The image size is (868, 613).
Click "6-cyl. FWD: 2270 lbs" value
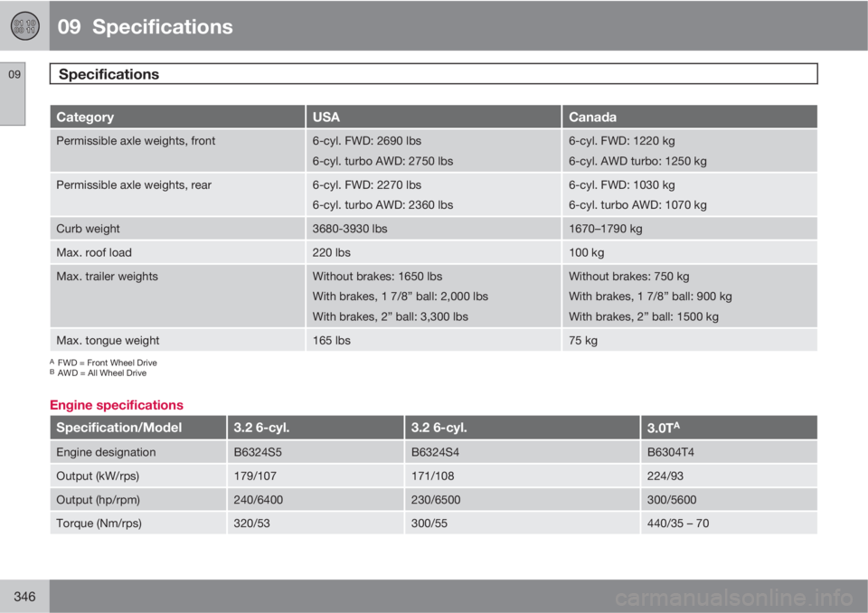point(366,185)
